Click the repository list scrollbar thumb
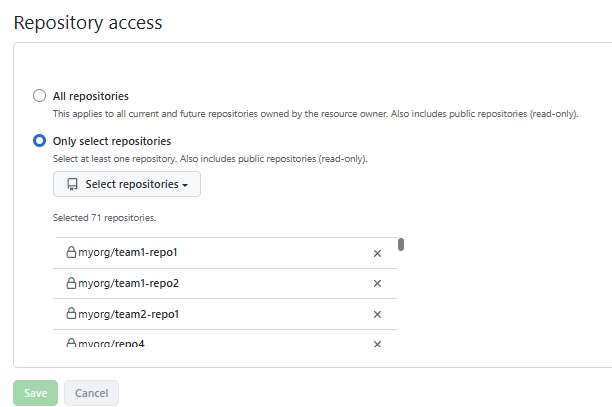 [401, 245]
